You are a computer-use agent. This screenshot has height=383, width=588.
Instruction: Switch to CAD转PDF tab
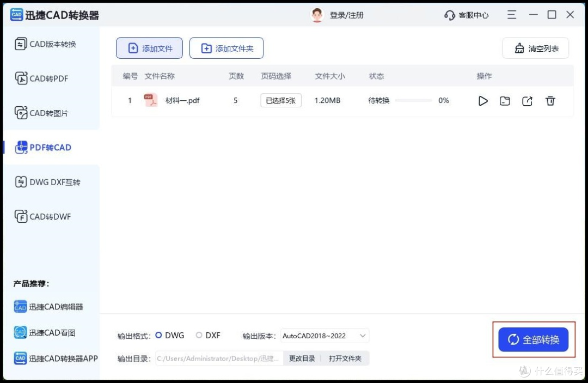tap(41, 79)
